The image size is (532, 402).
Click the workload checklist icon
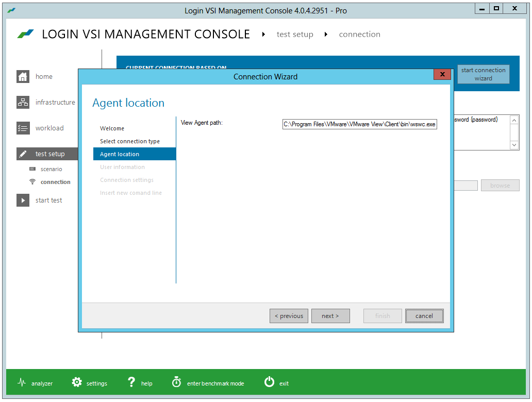point(23,128)
